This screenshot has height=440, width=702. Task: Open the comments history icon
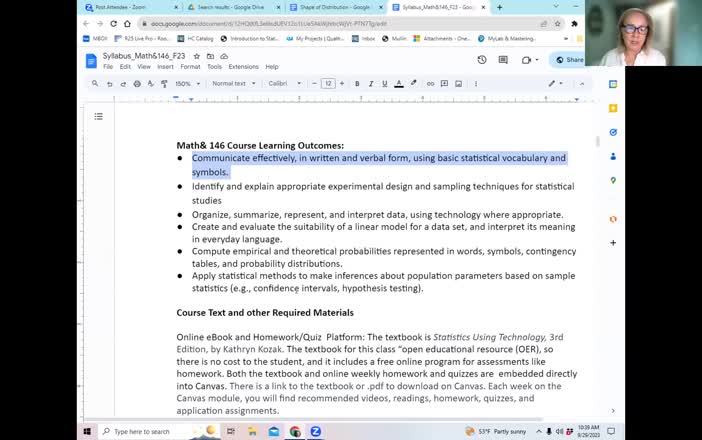tap(505, 60)
